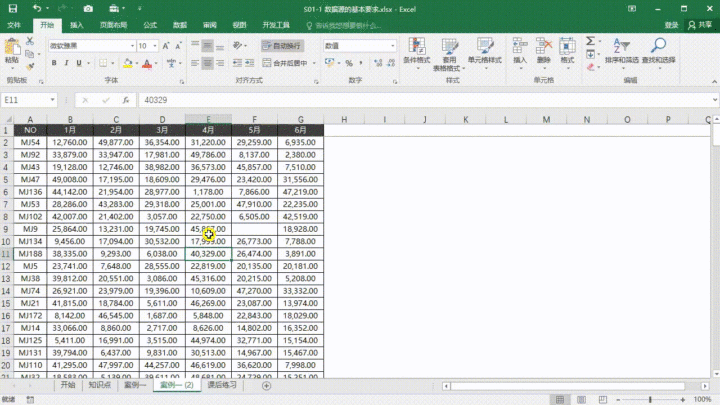The image size is (720, 405).
Task: Open the 知识点 sheet tab
Action: (100, 385)
